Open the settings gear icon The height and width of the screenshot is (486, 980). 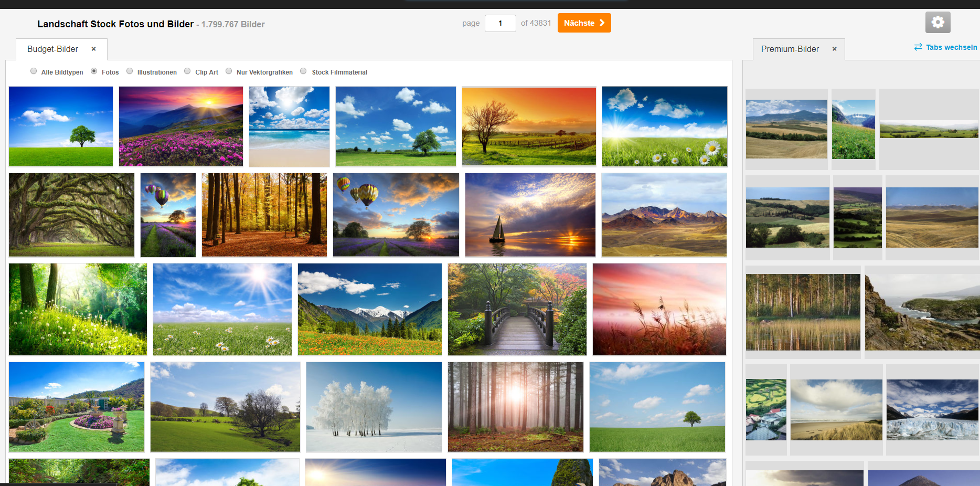pyautogui.click(x=938, y=22)
